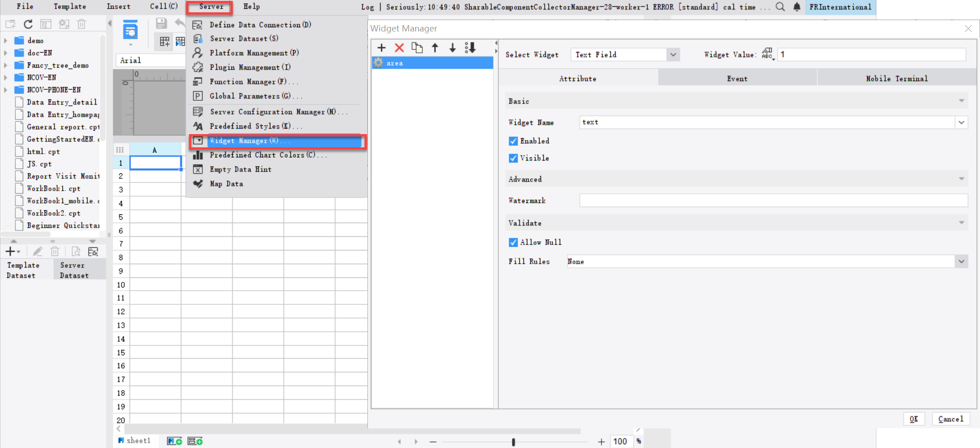
Task: Toggle the Enabled checkbox
Action: 513,141
